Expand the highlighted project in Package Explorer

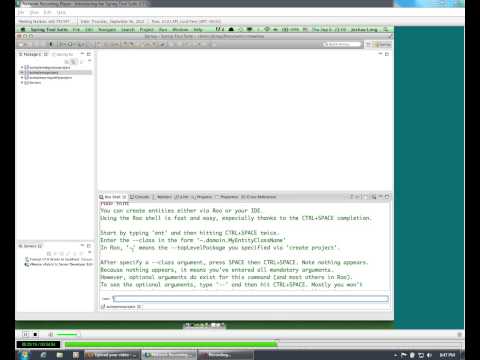coord(22,72)
